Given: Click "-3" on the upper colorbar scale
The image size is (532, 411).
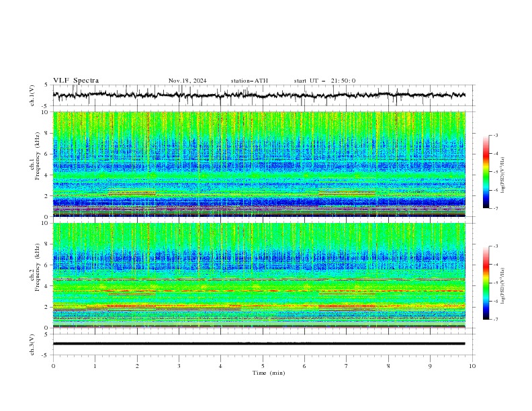Looking at the screenshot, I should (496, 135).
